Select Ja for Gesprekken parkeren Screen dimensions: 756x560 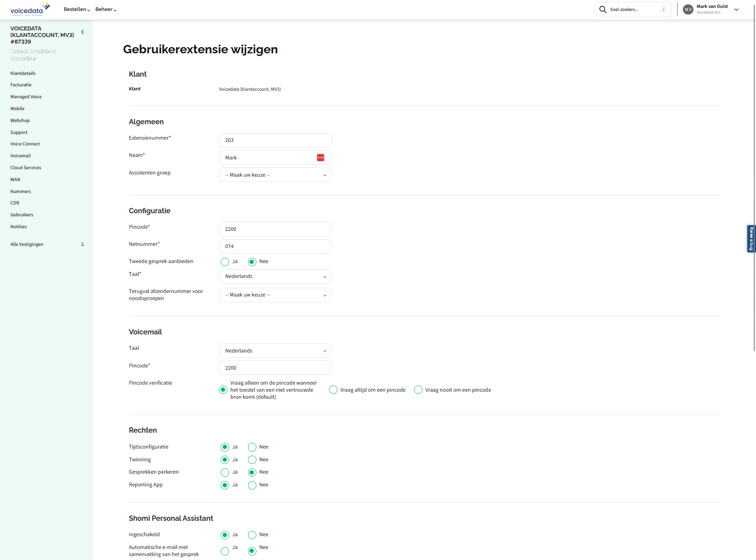pyautogui.click(x=225, y=472)
